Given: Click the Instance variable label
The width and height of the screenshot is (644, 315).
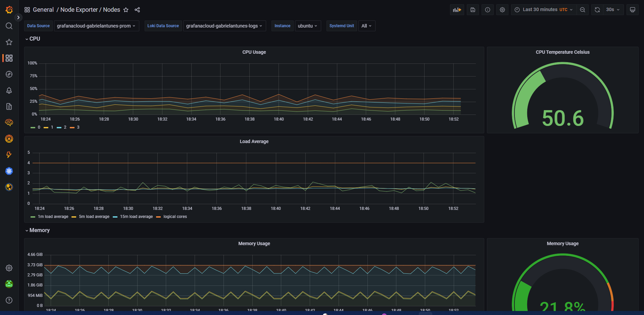Looking at the screenshot, I should coord(282,26).
